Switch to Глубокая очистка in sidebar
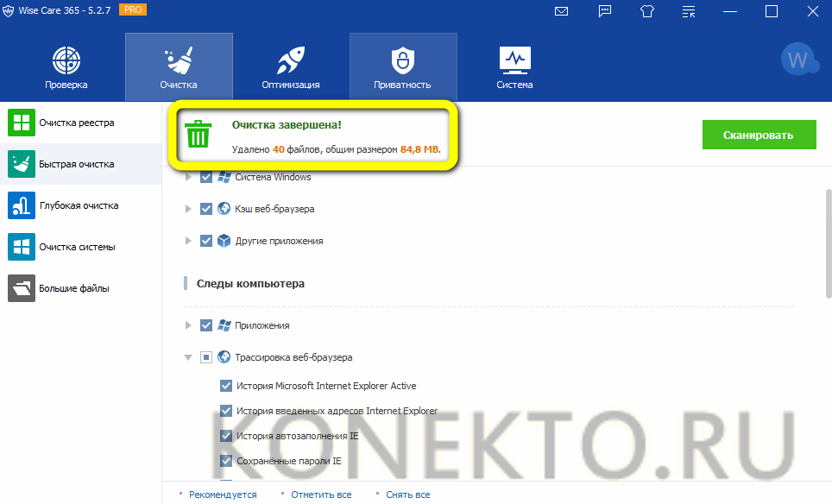 (x=79, y=205)
